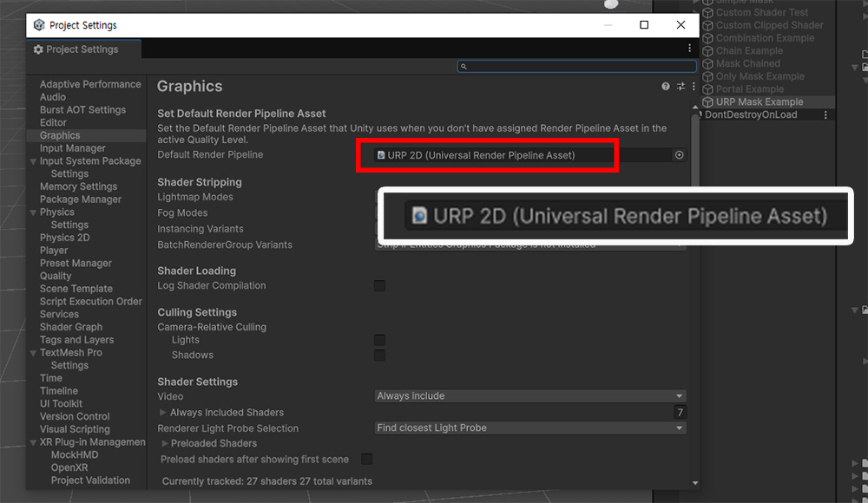Image resolution: width=868 pixels, height=503 pixels.
Task: Click the URP 2D asset icon in the field
Action: [x=381, y=155]
